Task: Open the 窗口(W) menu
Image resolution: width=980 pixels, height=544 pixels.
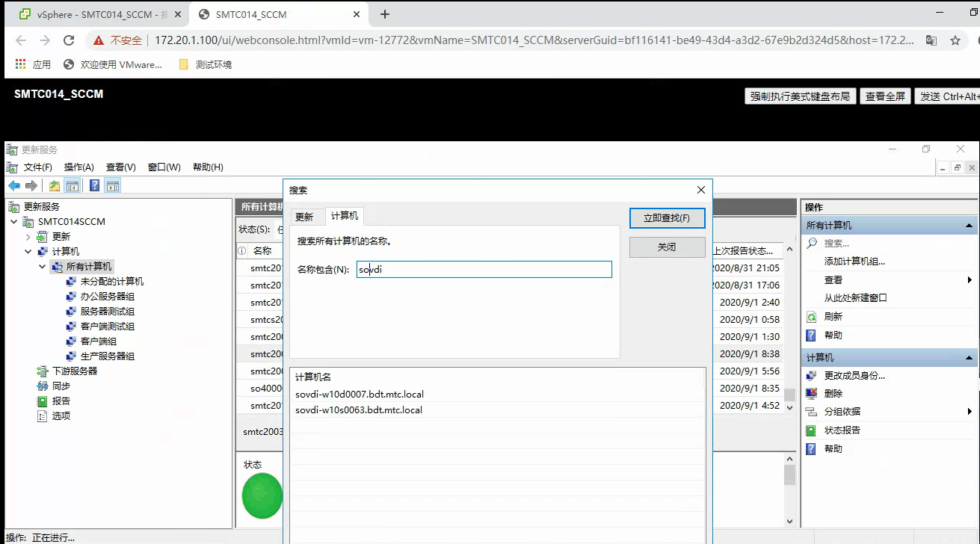Action: [x=164, y=167]
